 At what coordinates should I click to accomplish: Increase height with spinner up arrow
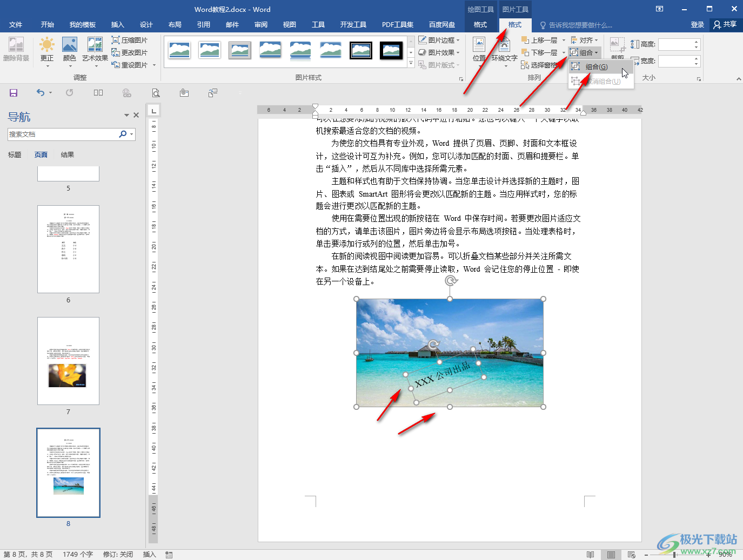[x=697, y=42]
